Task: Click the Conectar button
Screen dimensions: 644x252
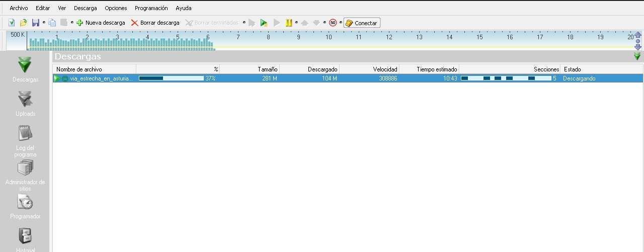Action: (x=362, y=23)
